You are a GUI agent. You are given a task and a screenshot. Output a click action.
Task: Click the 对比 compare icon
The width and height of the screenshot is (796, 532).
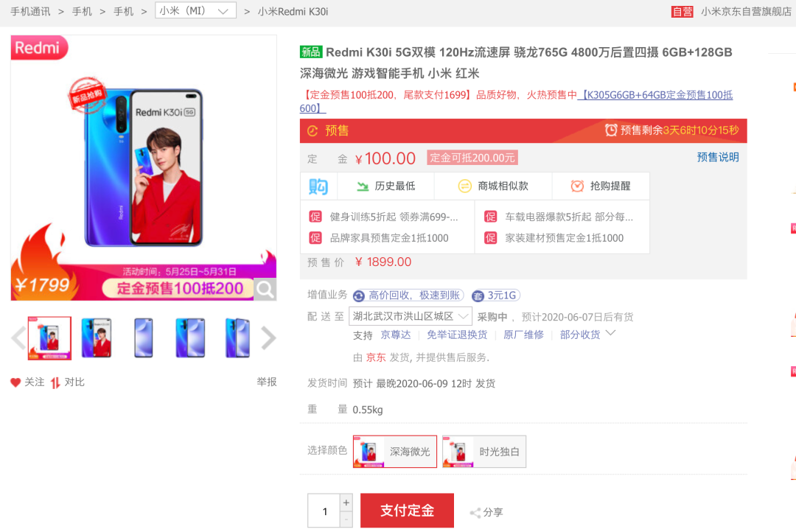[55, 382]
